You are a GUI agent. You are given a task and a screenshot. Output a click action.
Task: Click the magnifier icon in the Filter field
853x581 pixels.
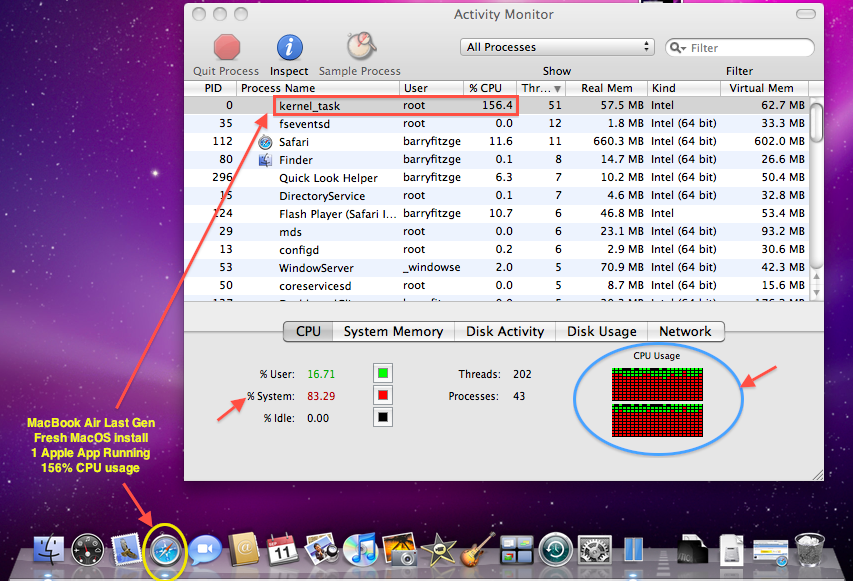(677, 48)
